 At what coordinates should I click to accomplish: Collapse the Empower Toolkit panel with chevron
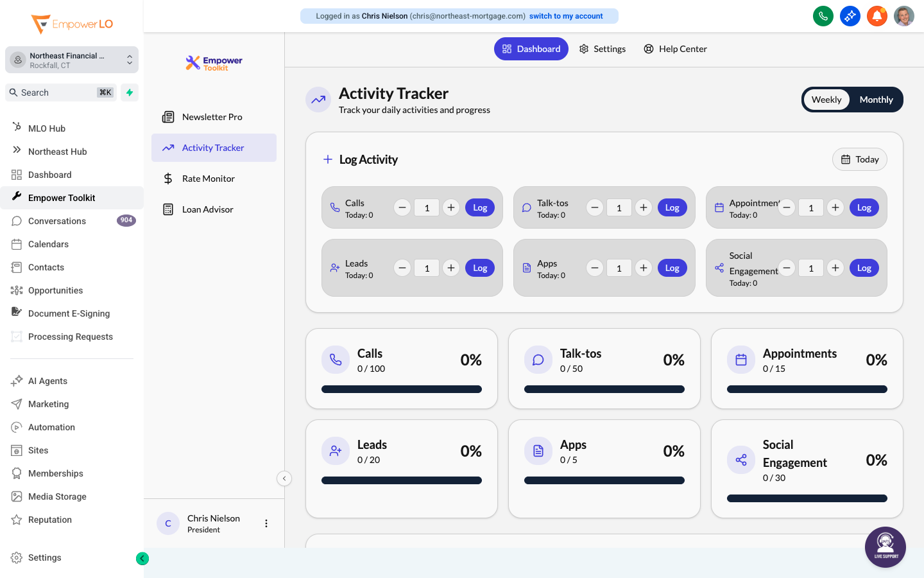(x=284, y=478)
